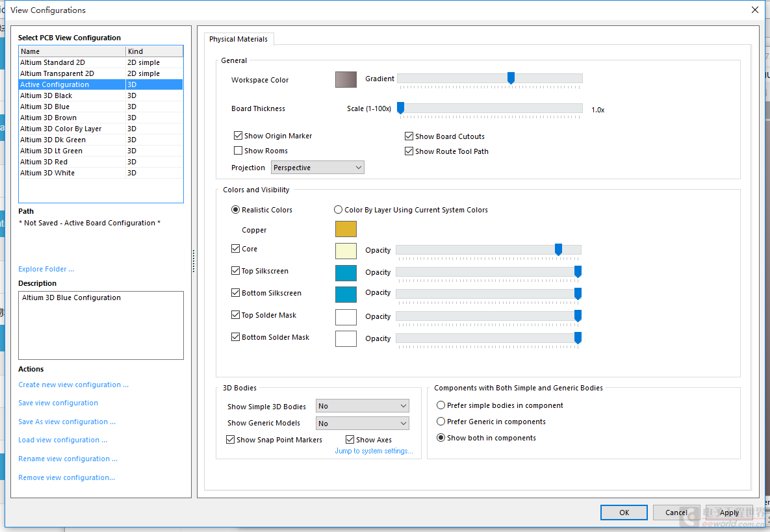
Task: Click into the Description text box
Action: (x=101, y=325)
